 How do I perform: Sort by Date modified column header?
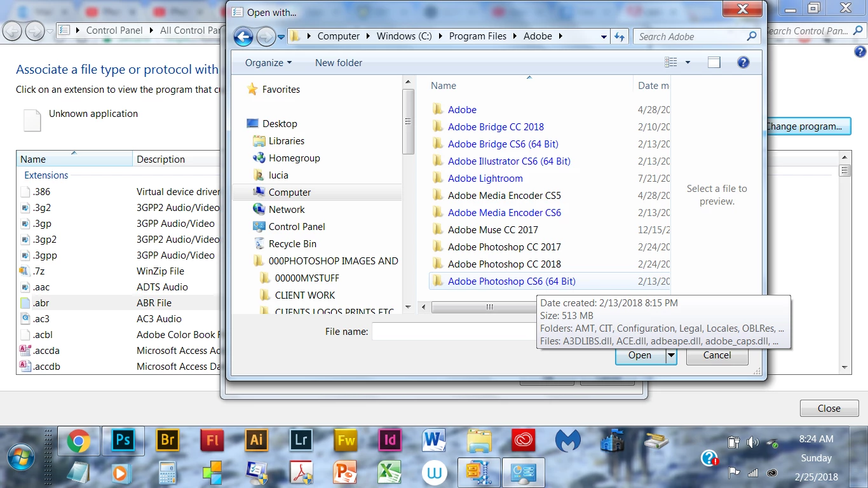653,86
